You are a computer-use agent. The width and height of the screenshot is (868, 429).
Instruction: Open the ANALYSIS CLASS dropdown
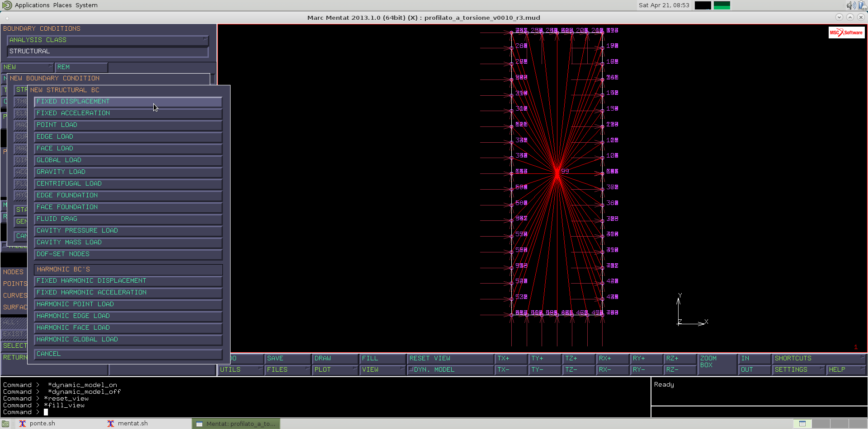pyautogui.click(x=108, y=40)
